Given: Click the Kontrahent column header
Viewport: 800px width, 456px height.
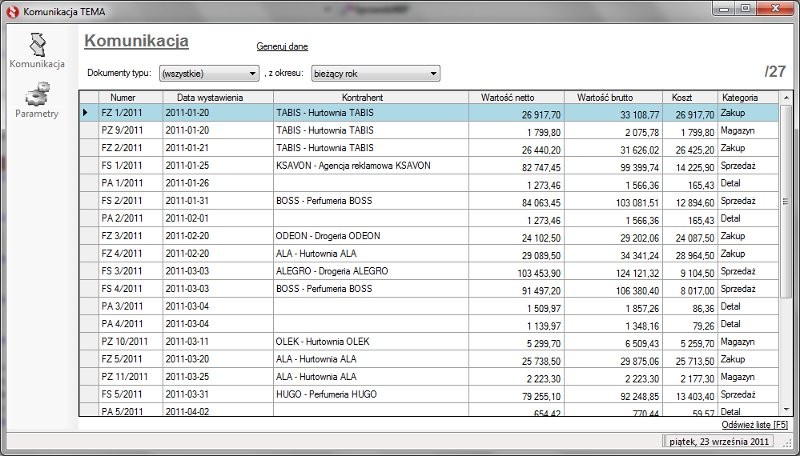Looking at the screenshot, I should [x=369, y=98].
